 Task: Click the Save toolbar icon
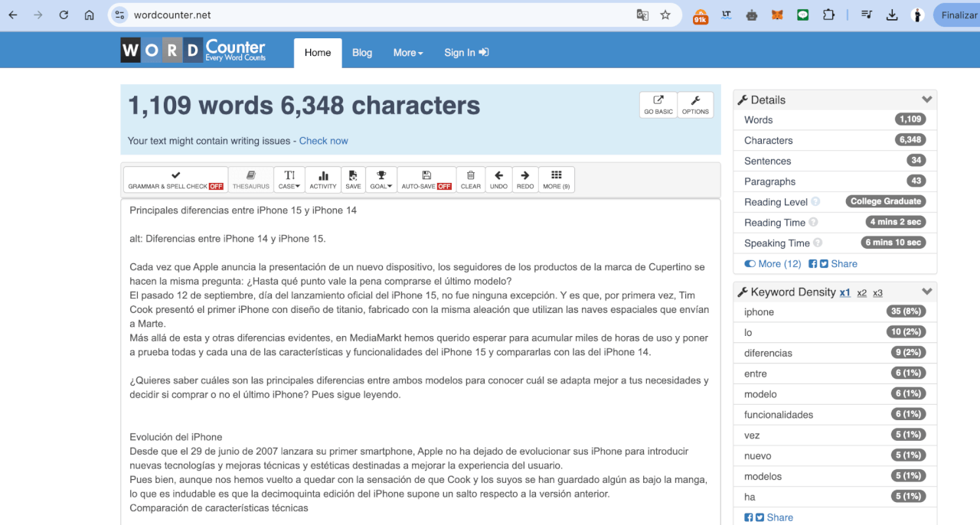coord(353,180)
